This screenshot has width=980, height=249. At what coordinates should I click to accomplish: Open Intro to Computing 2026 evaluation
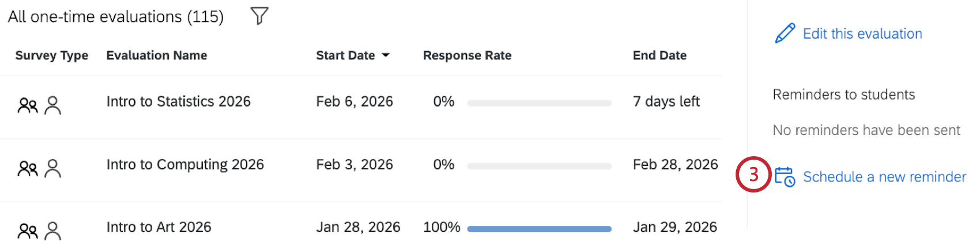coord(185,164)
